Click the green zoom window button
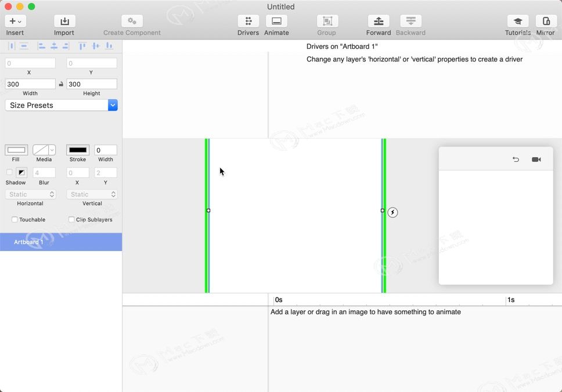The image size is (562, 392). (x=31, y=6)
